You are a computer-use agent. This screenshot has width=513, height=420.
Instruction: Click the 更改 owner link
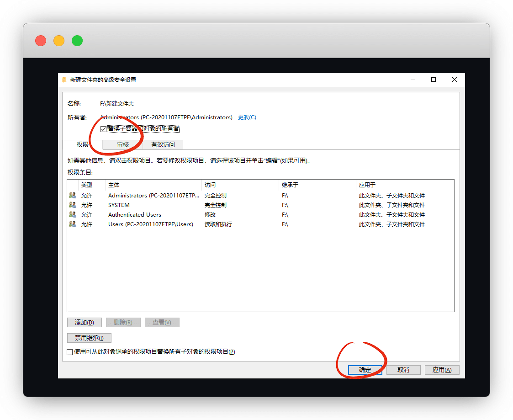coord(247,117)
